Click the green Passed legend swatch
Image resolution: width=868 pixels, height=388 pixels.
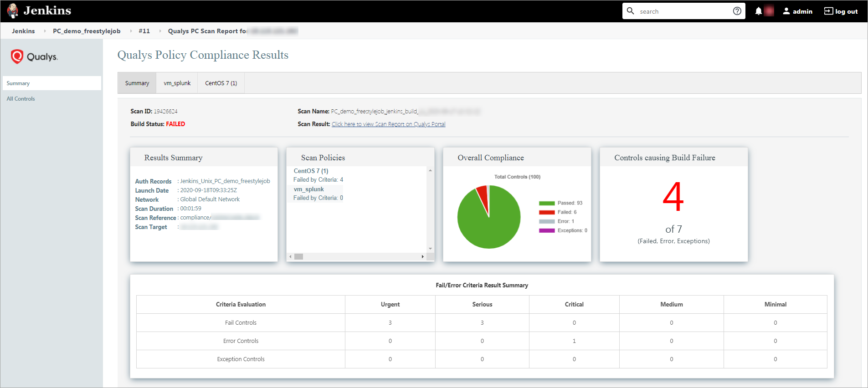point(547,203)
